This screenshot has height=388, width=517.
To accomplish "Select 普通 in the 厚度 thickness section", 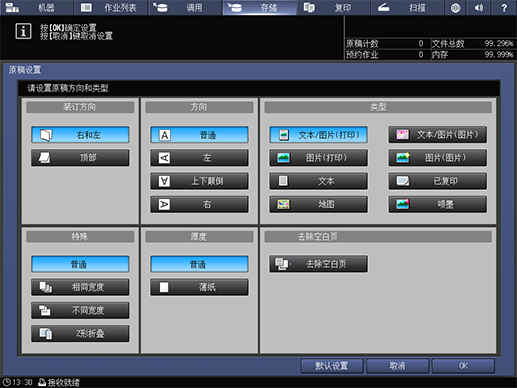I will point(199,264).
